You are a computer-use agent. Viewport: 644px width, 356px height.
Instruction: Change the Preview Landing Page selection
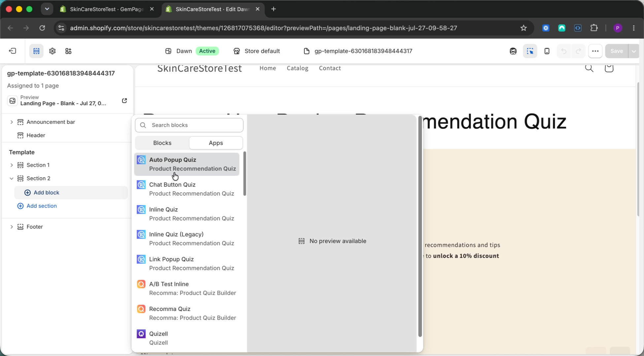(x=63, y=101)
